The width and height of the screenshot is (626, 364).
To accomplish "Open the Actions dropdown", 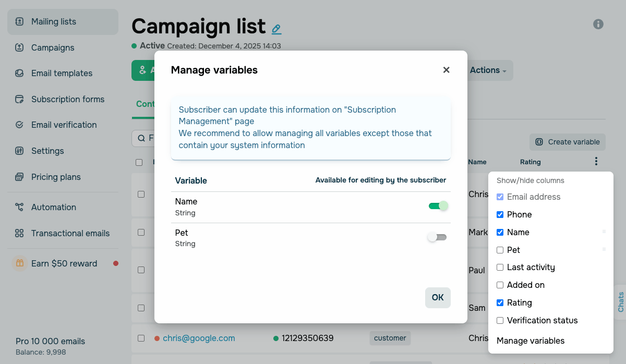I will tap(488, 70).
